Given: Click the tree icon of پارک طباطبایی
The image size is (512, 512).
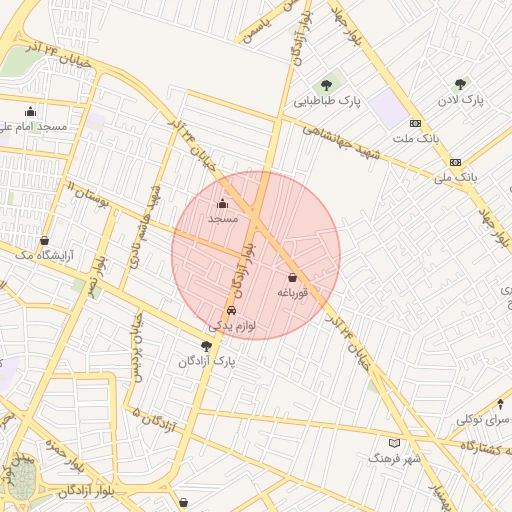Looking at the screenshot, I should [x=326, y=85].
